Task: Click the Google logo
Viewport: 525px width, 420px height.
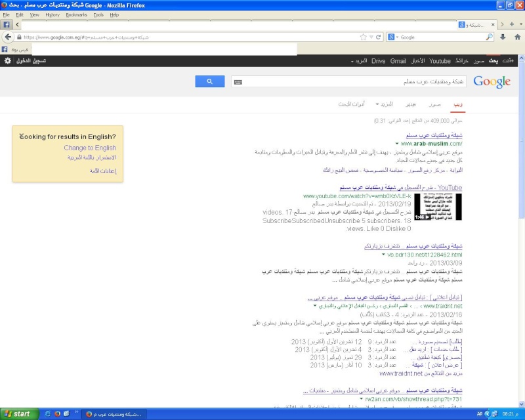Action: click(492, 82)
